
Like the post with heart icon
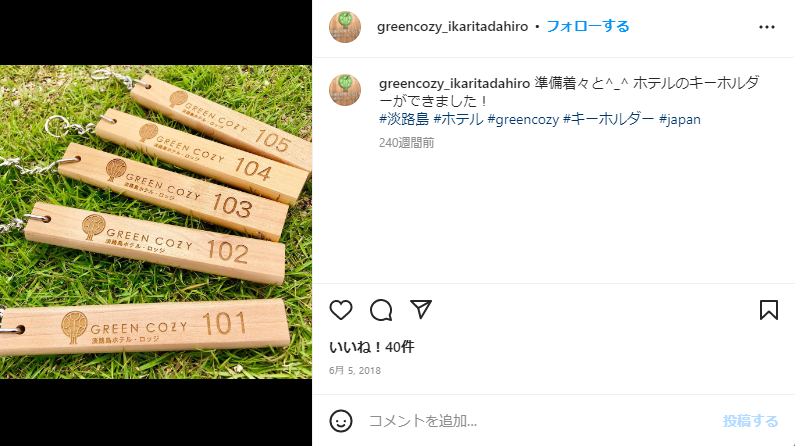pyautogui.click(x=341, y=310)
